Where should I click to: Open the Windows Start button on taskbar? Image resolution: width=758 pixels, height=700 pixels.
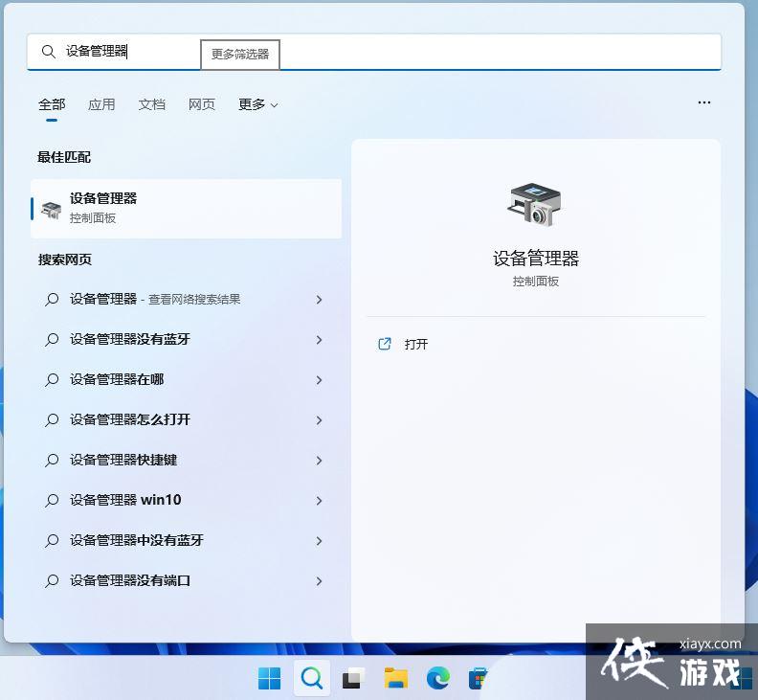269,678
